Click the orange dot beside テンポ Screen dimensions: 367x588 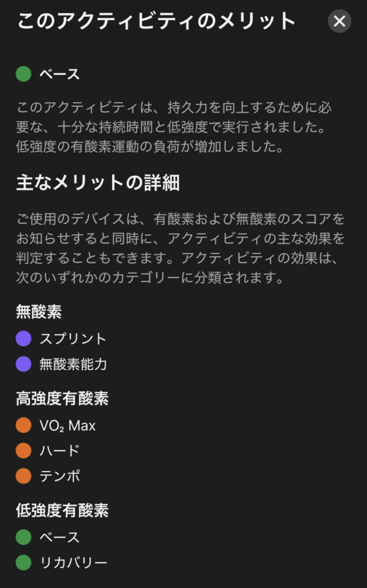pyautogui.click(x=24, y=476)
